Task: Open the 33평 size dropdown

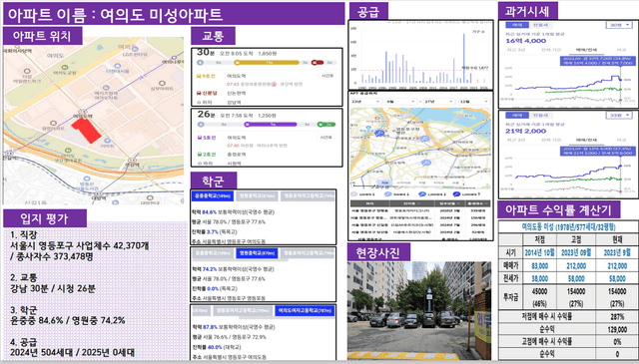Action: (x=619, y=116)
